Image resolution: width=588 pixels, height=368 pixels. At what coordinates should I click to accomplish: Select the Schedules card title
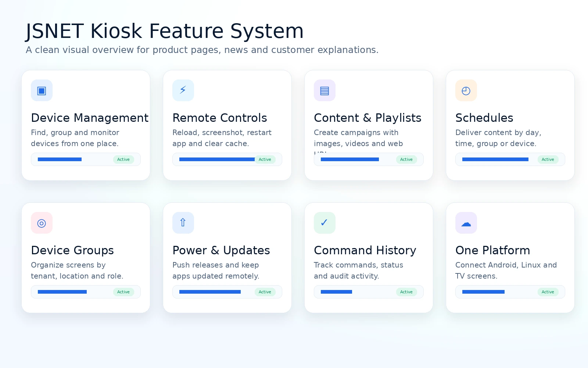click(x=484, y=118)
